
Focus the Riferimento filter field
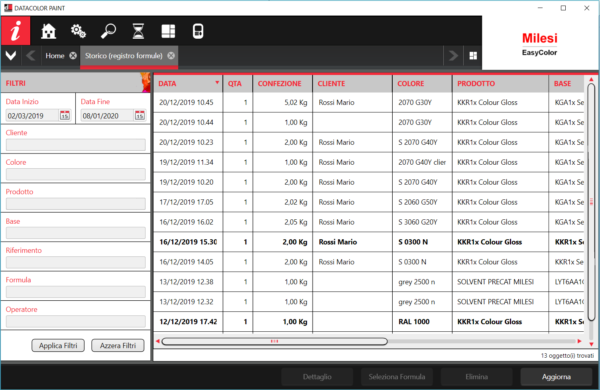click(x=76, y=263)
